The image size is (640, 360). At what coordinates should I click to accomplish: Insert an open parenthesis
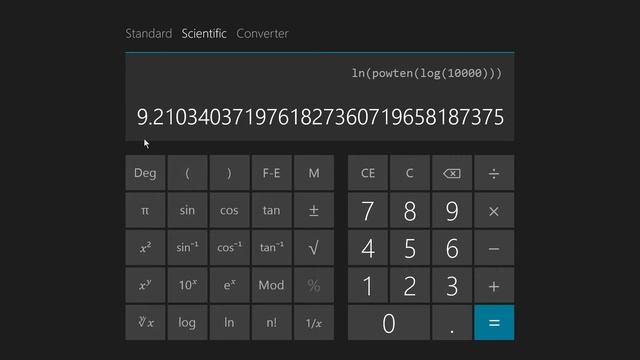coord(187,173)
